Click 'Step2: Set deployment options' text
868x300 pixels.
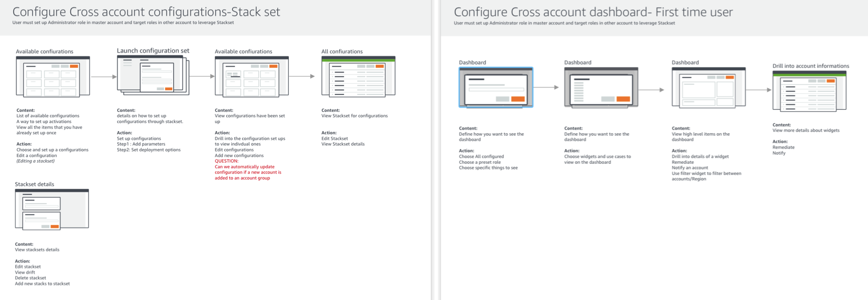(149, 150)
